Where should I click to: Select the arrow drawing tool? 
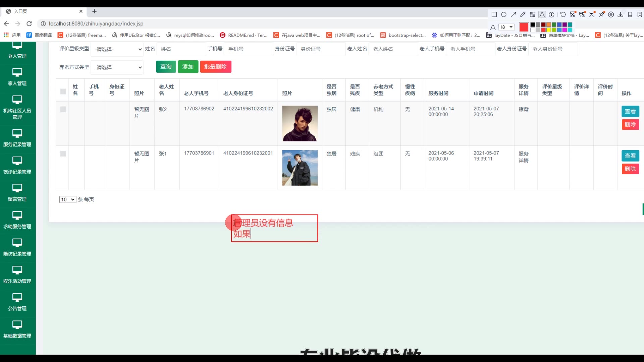[514, 14]
